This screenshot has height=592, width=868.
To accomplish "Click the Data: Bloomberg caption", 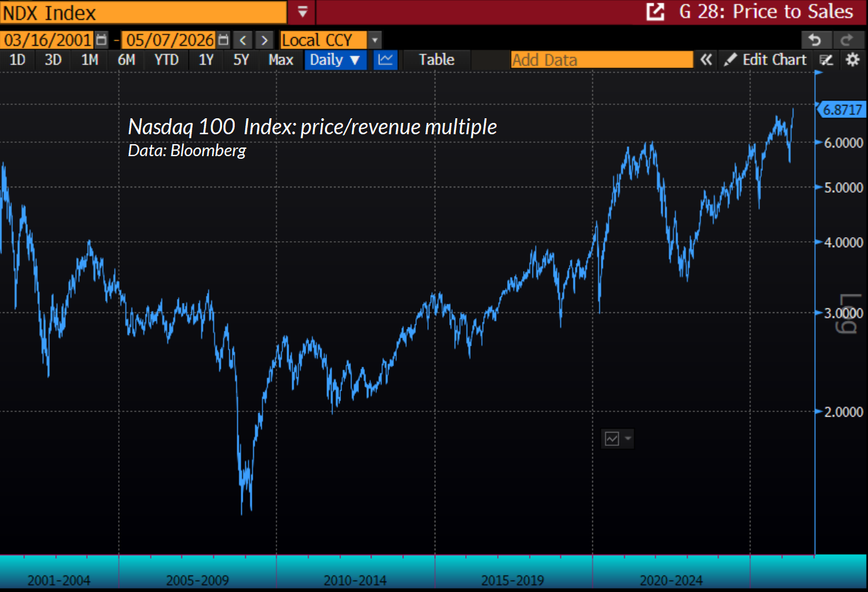I will [x=187, y=150].
